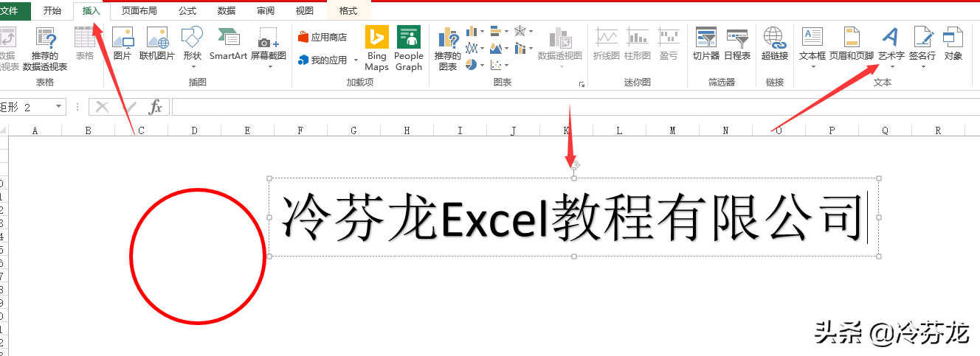Expand the 我的应用 dropdown arrow
Image resolution: width=980 pixels, height=356 pixels.
click(x=356, y=60)
